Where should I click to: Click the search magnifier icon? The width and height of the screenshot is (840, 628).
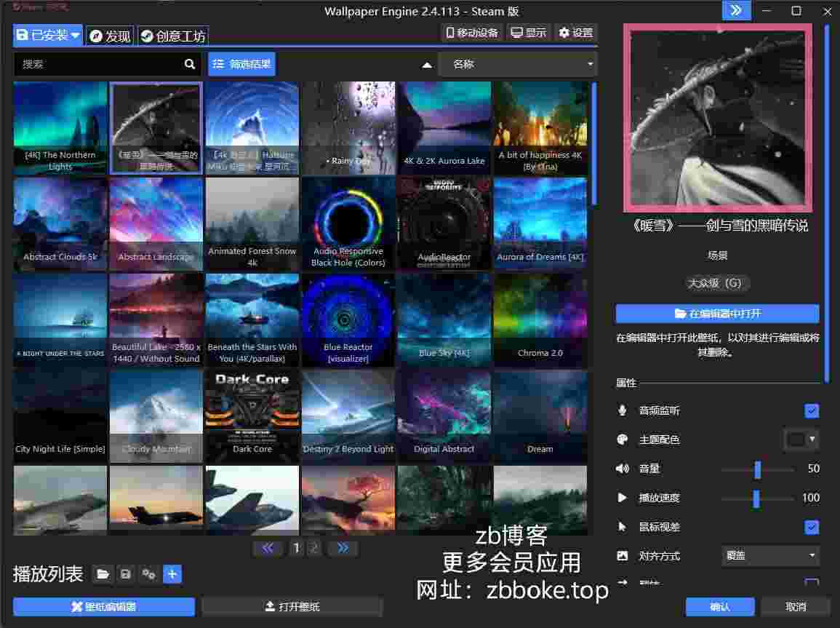click(190, 64)
